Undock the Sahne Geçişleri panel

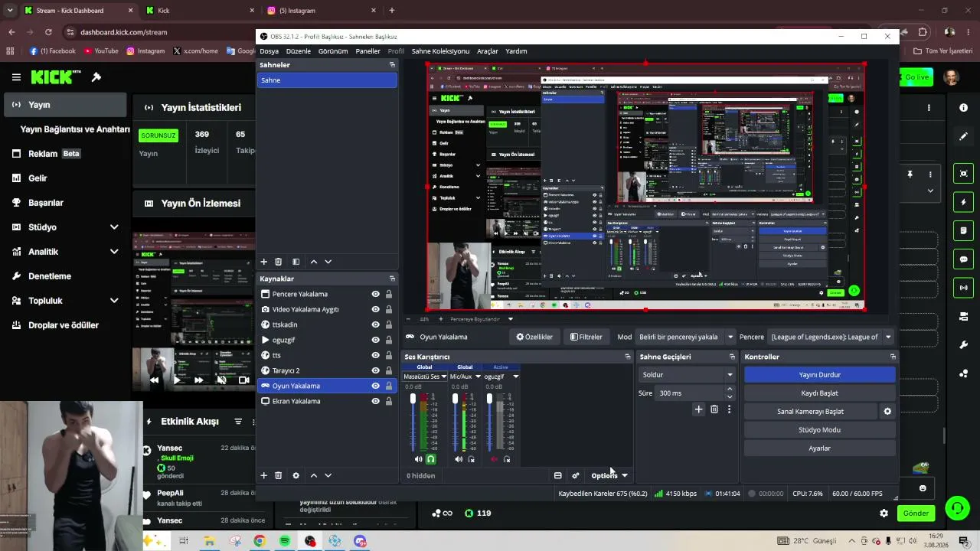732,357
